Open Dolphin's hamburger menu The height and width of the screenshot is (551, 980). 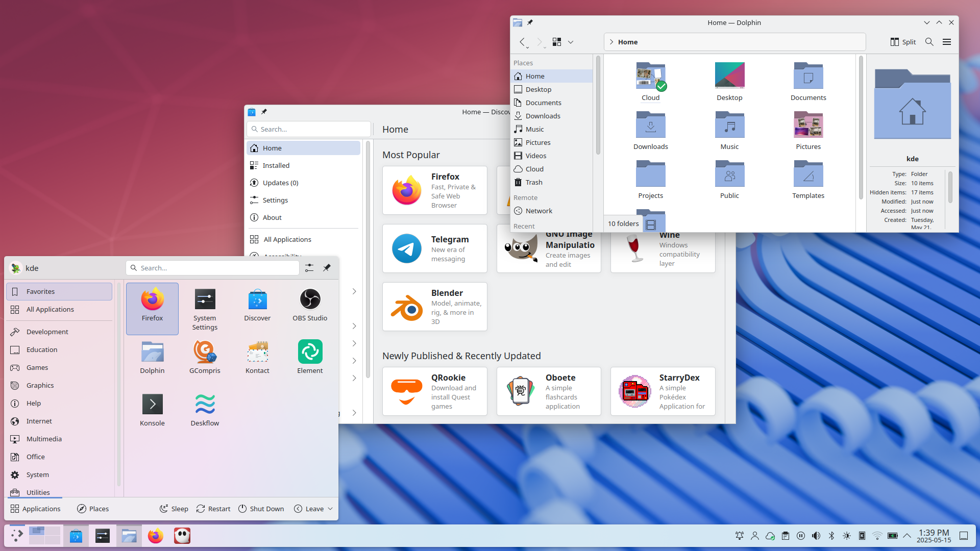947,42
